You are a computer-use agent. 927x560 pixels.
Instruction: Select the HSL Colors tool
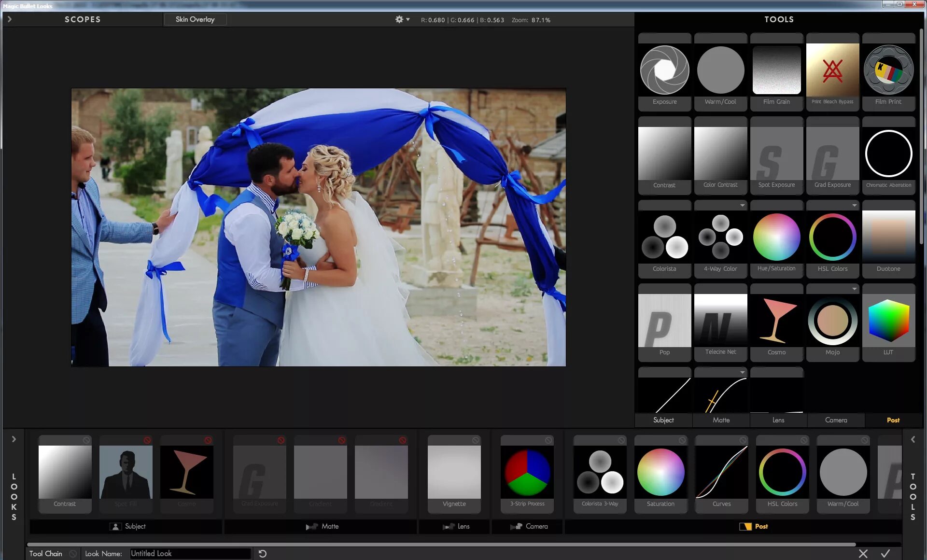point(832,238)
